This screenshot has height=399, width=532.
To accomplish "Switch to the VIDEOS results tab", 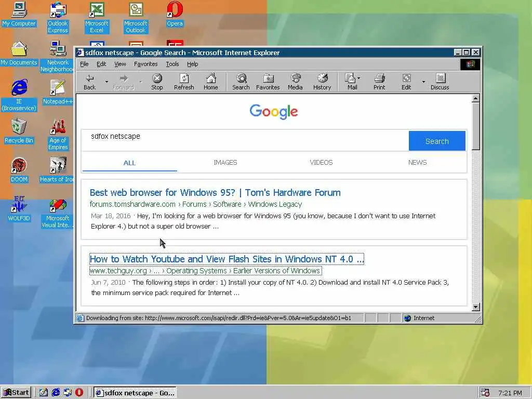I will pos(321,163).
